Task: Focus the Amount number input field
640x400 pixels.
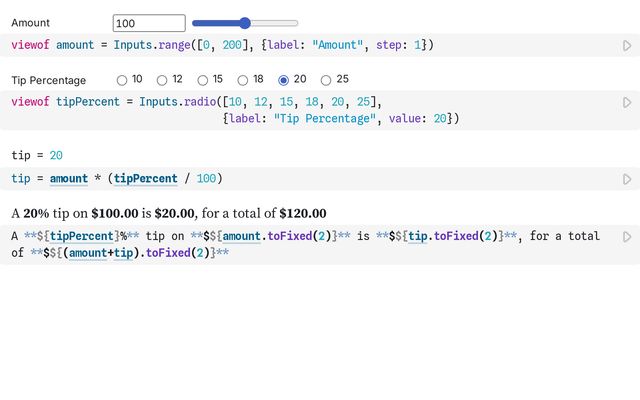Action: [149, 23]
